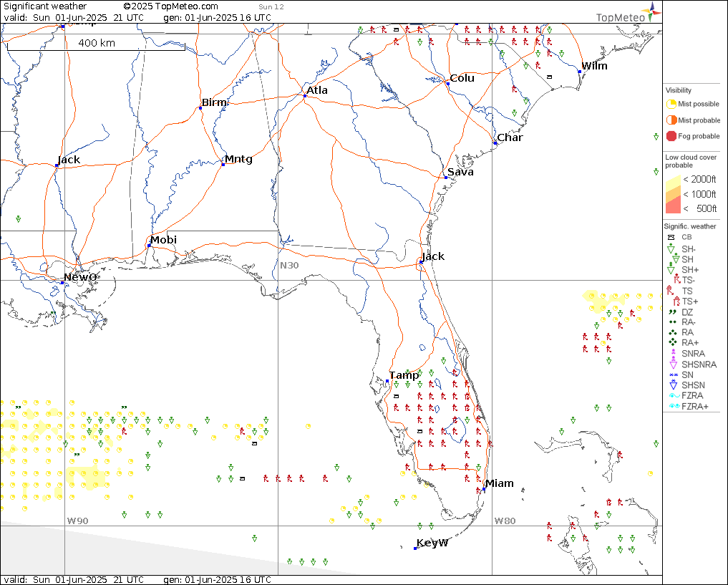Click the NewO city label
This screenshot has height=585, width=728.
[x=80, y=277]
